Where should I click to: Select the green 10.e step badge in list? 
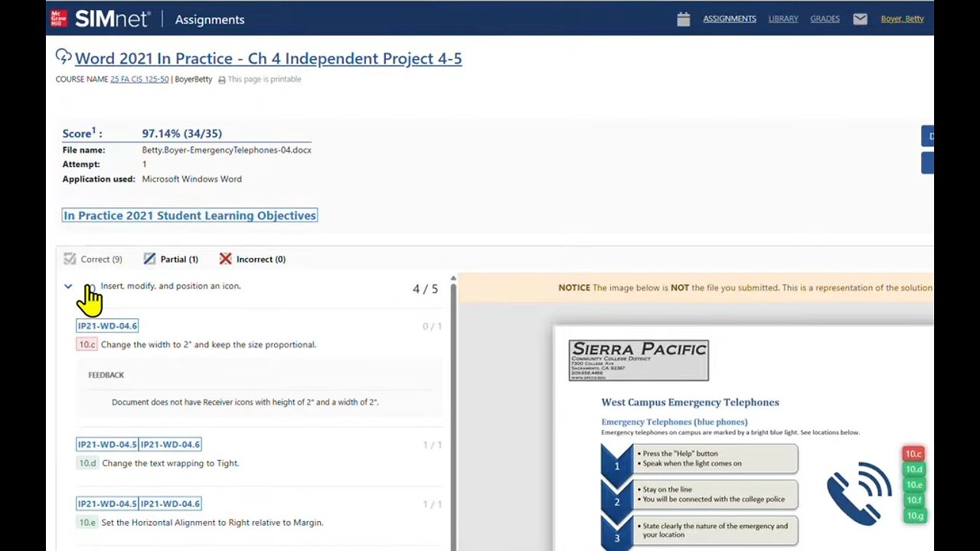[x=87, y=523]
